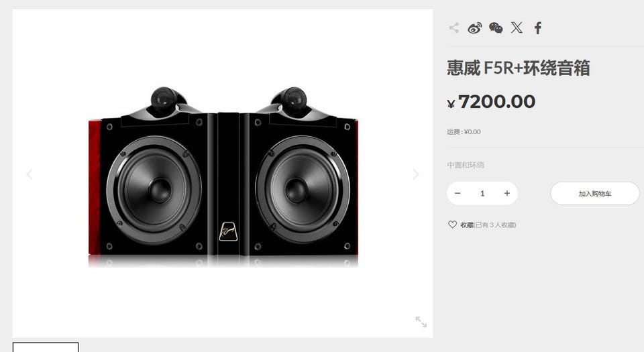
Task: Share product on Weibo
Action: click(475, 28)
